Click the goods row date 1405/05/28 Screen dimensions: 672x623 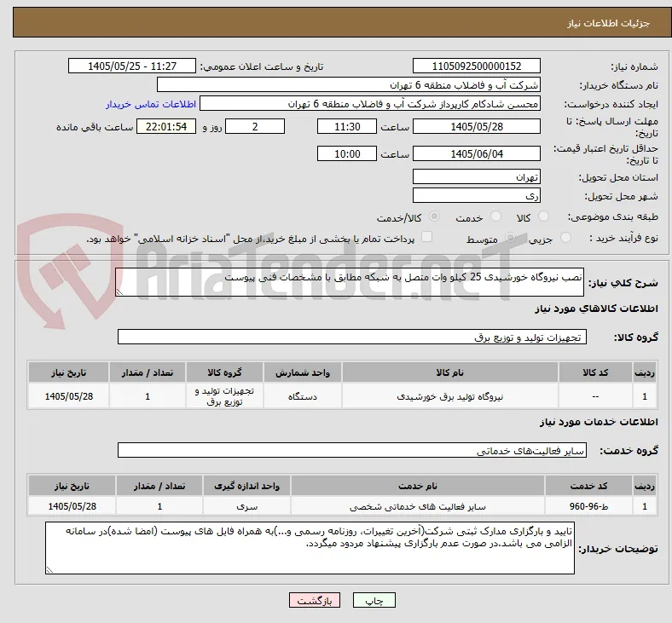(x=68, y=396)
